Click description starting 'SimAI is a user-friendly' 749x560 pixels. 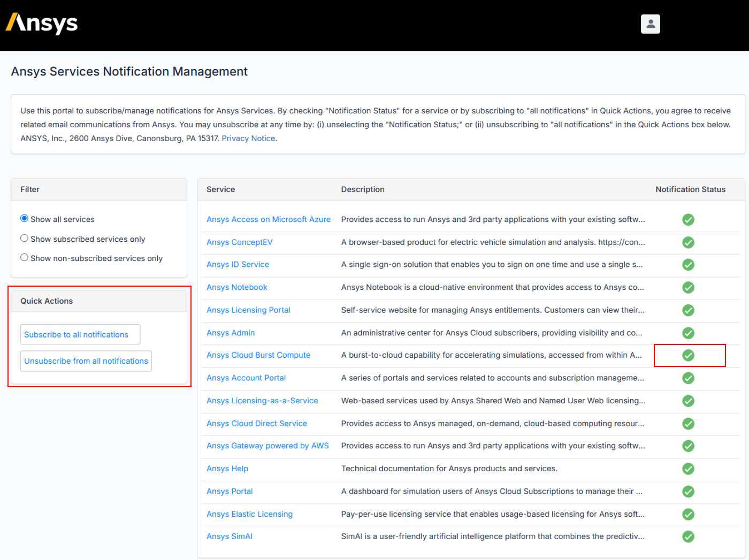pyautogui.click(x=493, y=536)
